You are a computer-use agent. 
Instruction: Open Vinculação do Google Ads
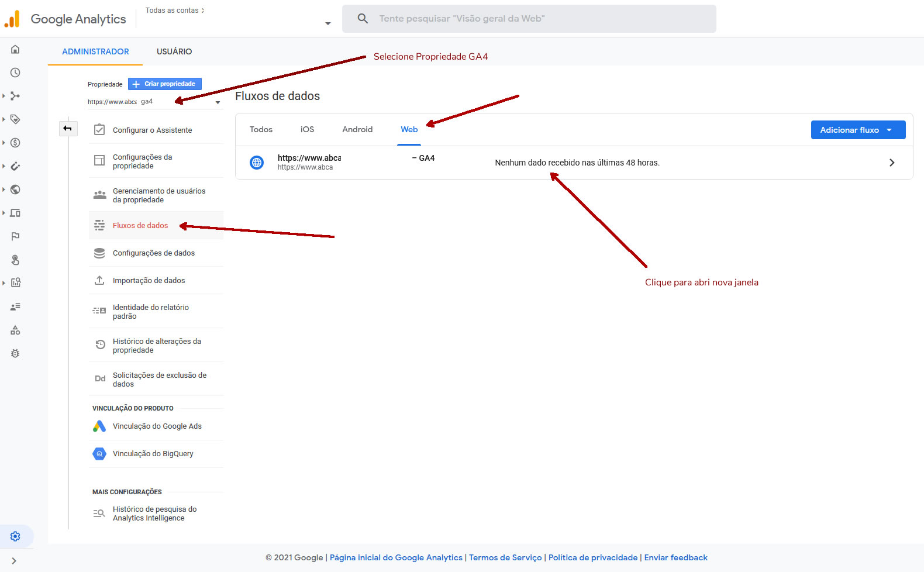point(156,426)
